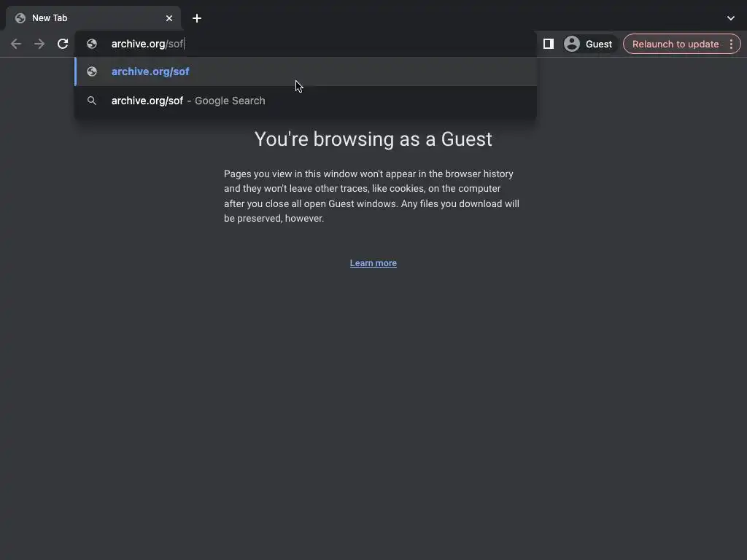Click the browser back arrow

(16, 44)
